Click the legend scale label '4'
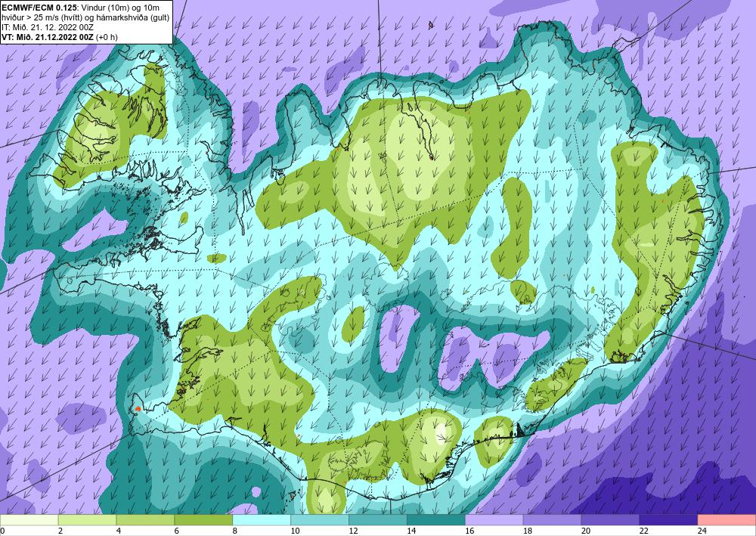Screen dimensions: 756x536 click(x=119, y=531)
